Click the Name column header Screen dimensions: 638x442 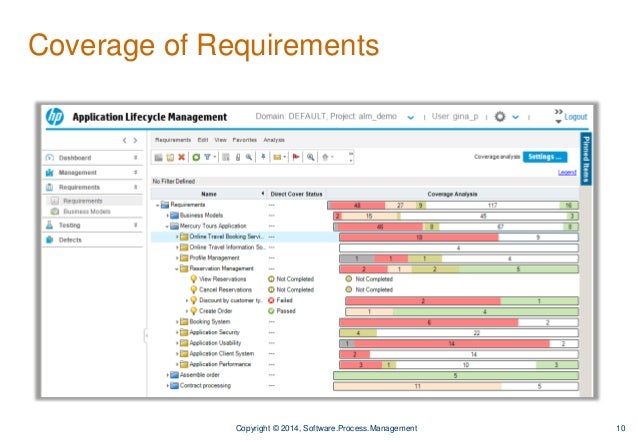(x=209, y=194)
